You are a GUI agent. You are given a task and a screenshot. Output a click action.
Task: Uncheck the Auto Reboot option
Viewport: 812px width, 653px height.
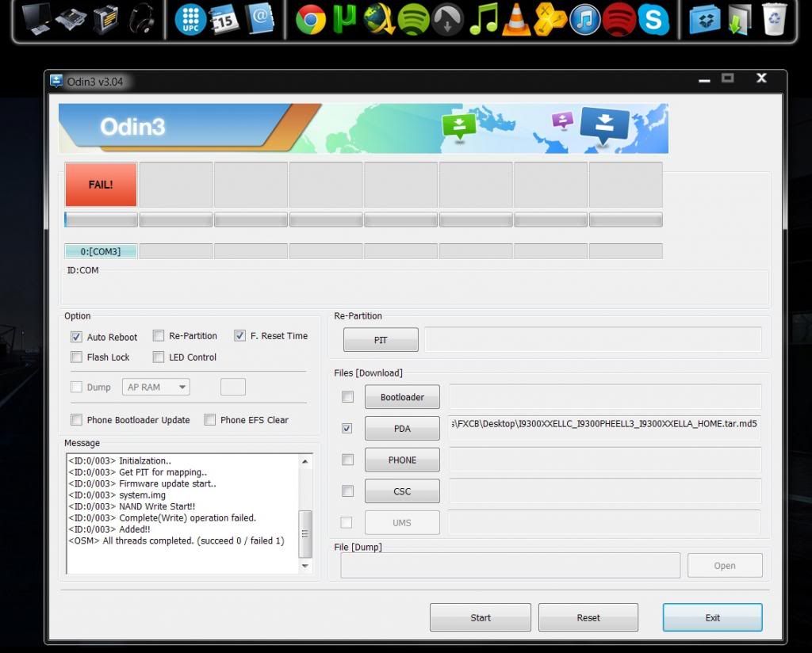point(77,337)
